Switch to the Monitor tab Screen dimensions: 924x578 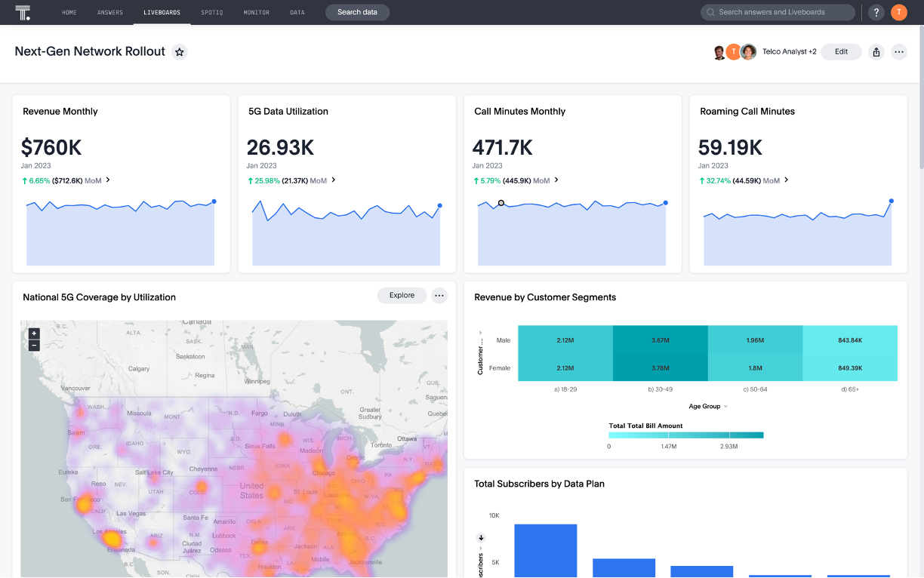257,12
